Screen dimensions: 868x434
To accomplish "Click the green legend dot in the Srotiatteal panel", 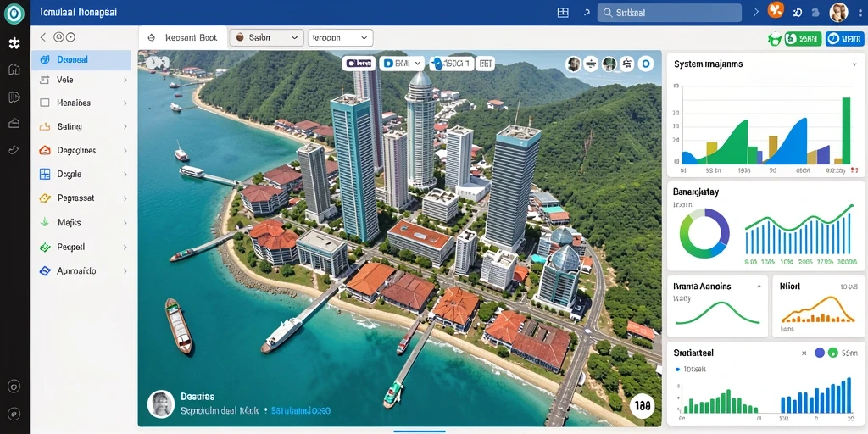I will (833, 353).
